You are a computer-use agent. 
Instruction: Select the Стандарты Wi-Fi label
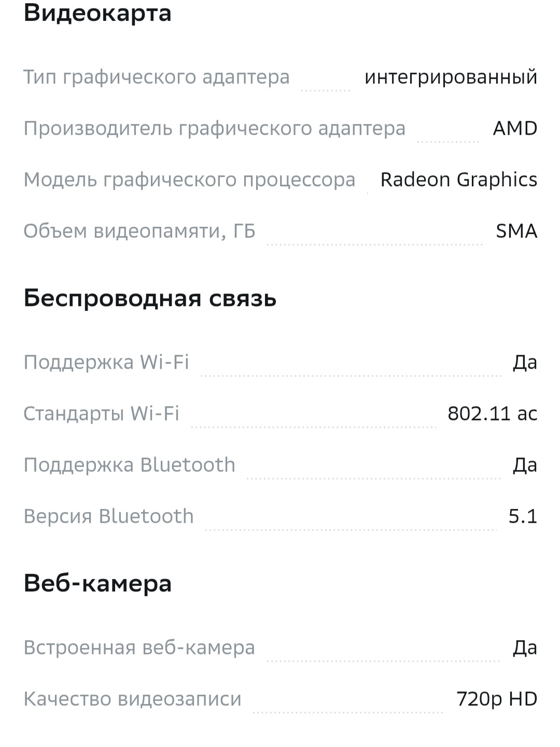[101, 413]
